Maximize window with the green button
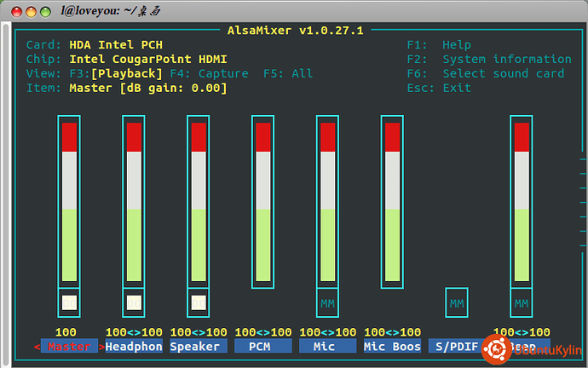The height and width of the screenshot is (368, 588). [46, 12]
